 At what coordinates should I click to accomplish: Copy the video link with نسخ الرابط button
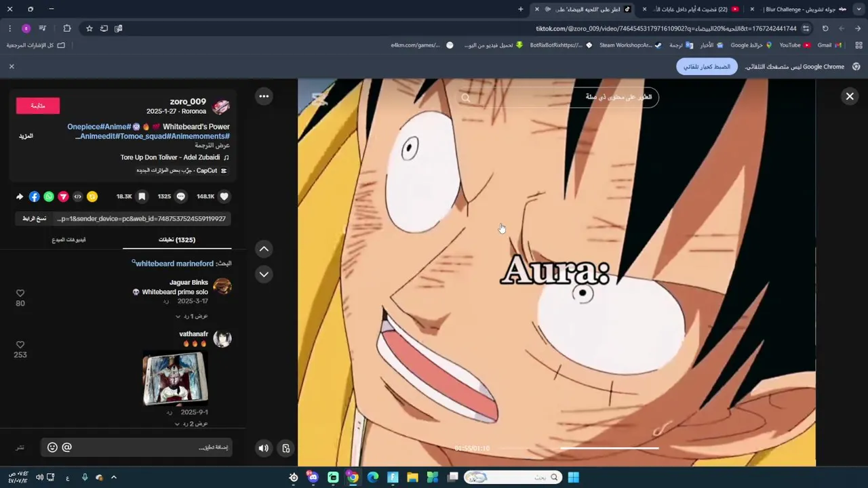point(34,219)
